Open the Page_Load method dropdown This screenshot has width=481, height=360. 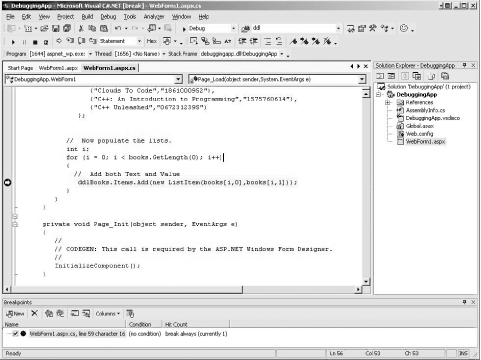click(362, 79)
